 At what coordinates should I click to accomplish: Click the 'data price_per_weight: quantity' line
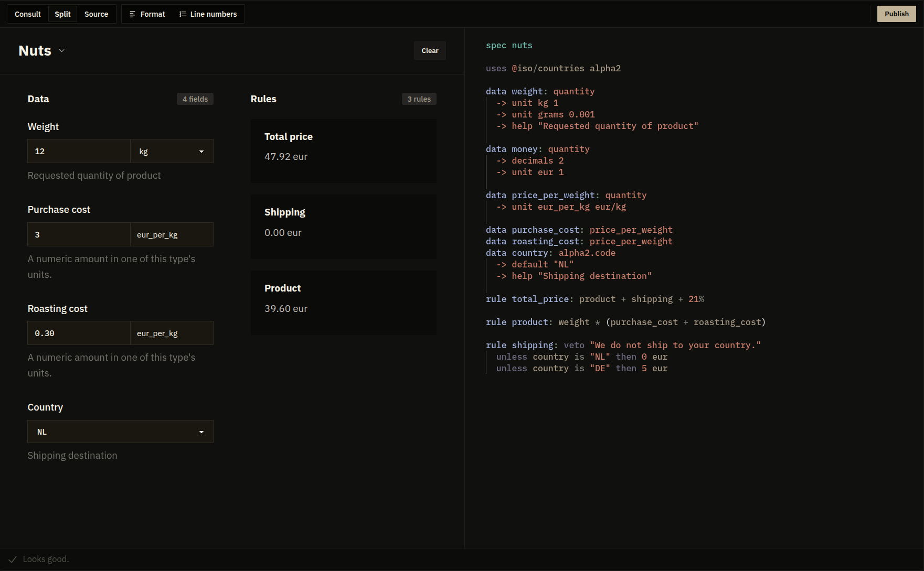coord(566,195)
